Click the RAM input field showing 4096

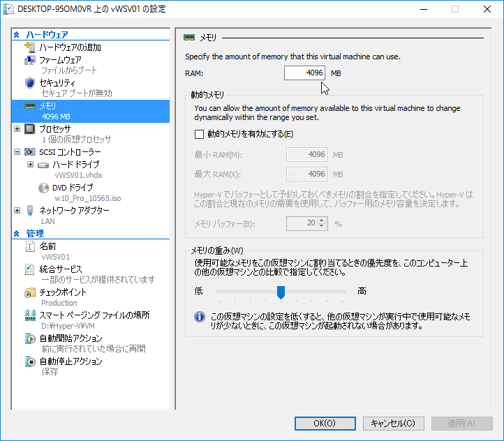click(304, 73)
